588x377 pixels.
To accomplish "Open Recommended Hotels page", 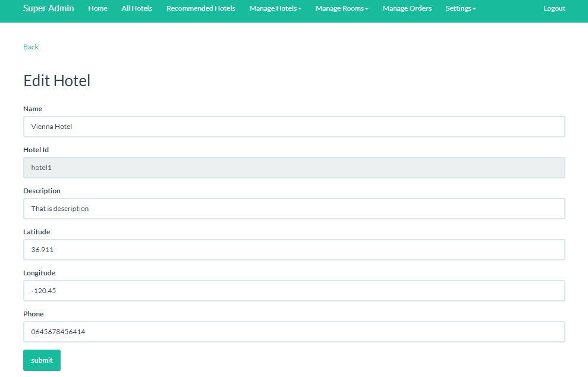I will click(x=201, y=8).
